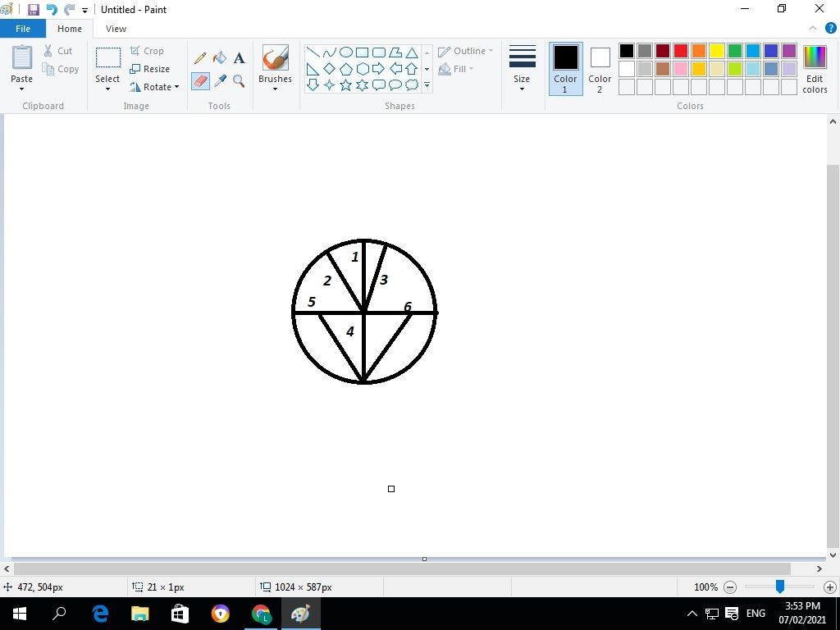Choose the Curve shape

[x=330, y=52]
